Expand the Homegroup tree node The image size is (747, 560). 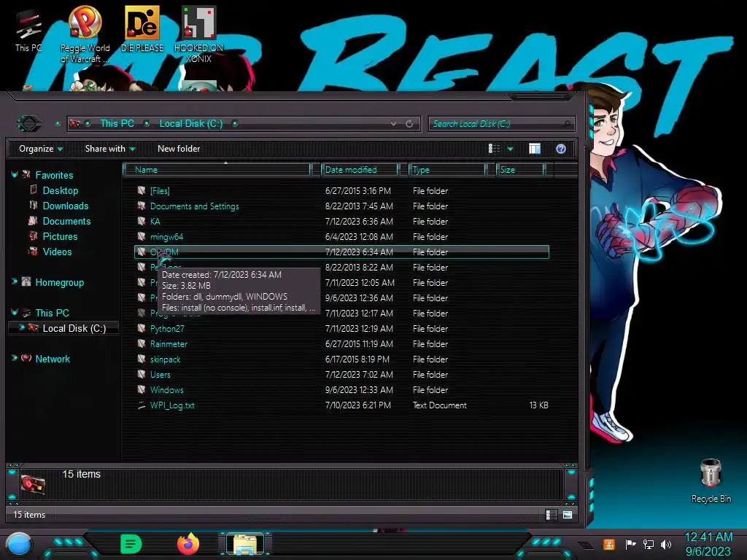(x=15, y=282)
